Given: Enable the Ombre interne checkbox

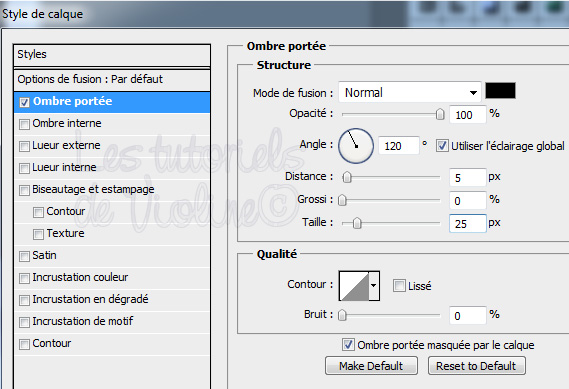Looking at the screenshot, I should (x=24, y=124).
